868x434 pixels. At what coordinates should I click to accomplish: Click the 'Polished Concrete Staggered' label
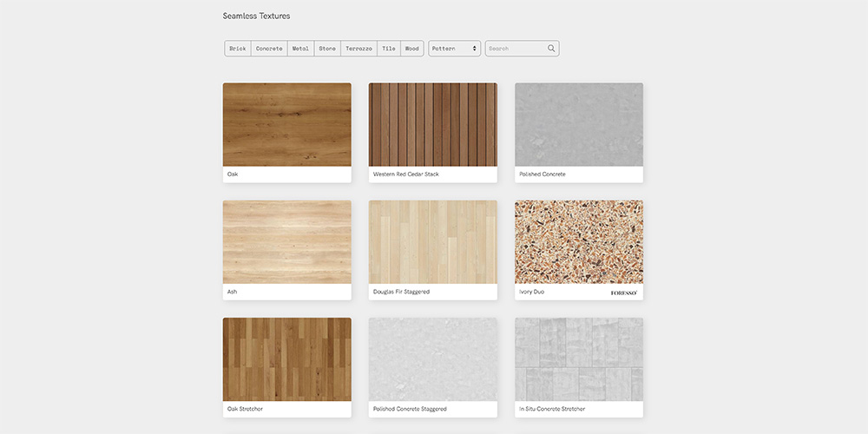pos(410,409)
